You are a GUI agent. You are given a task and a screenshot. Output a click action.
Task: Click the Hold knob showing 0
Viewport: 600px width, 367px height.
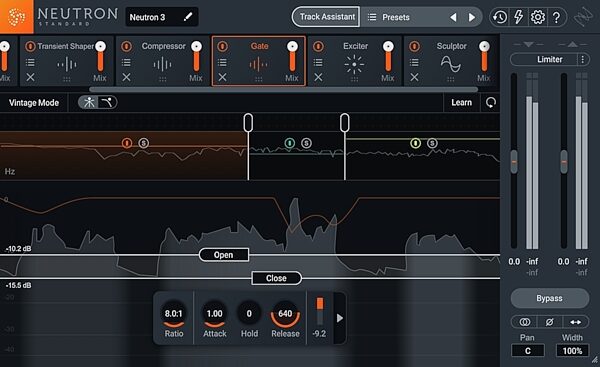coord(249,314)
